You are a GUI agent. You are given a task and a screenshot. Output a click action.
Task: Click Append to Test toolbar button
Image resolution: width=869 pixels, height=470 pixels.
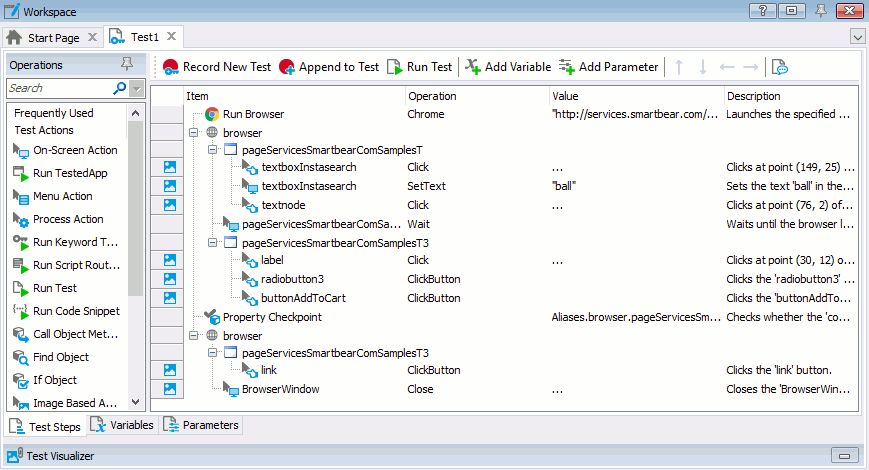tap(287, 67)
